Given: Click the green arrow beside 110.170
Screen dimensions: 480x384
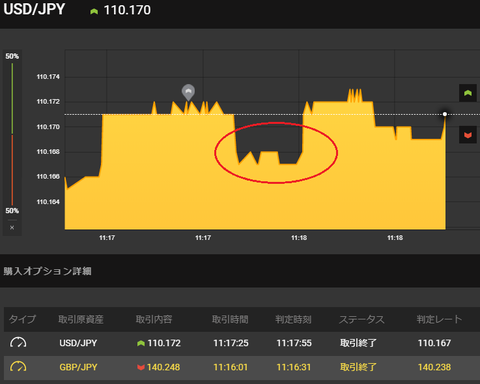Looking at the screenshot, I should click(x=94, y=11).
